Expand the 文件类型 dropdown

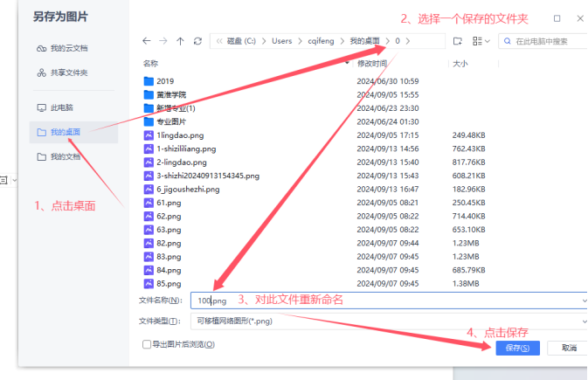click(x=583, y=321)
